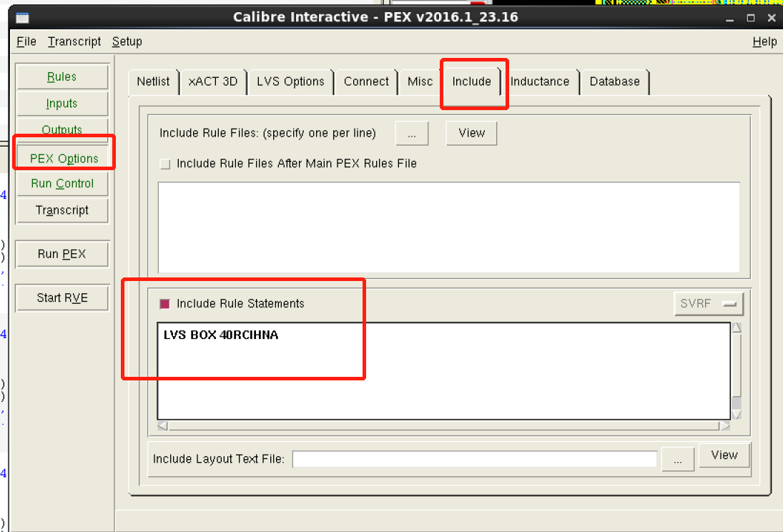The width and height of the screenshot is (783, 532).
Task: Click View next to Include Layout Text File
Action: point(724,455)
